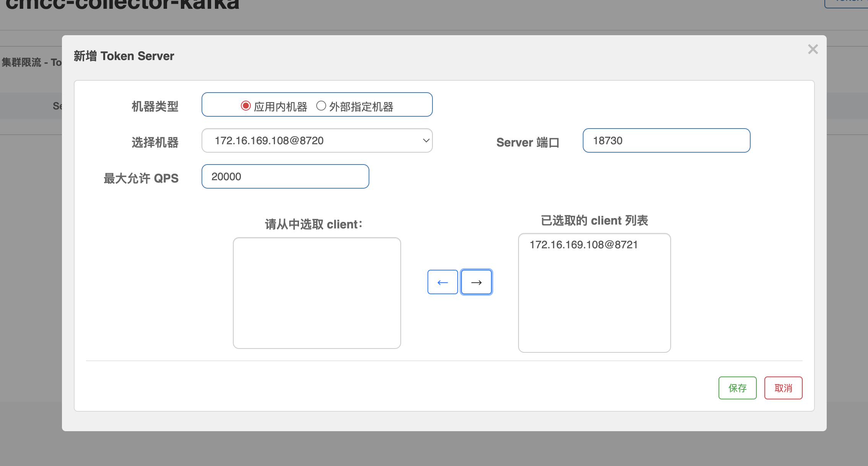This screenshot has height=466, width=868.
Task: Click the left arrow move button
Action: pos(442,282)
